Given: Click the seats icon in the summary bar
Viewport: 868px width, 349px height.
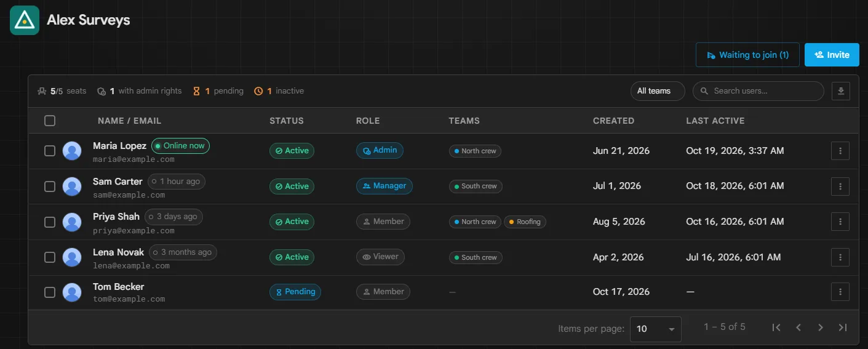Looking at the screenshot, I should (x=42, y=91).
